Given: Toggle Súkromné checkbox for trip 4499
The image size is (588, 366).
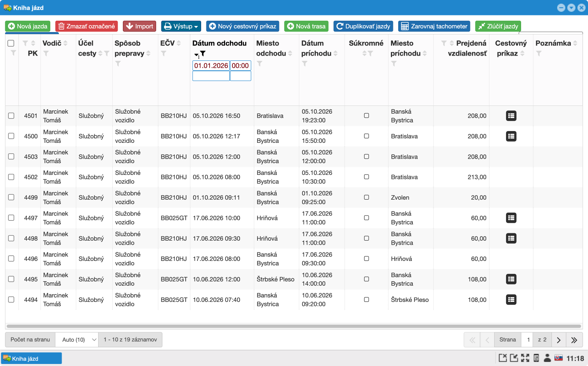Looking at the screenshot, I should click(367, 198).
